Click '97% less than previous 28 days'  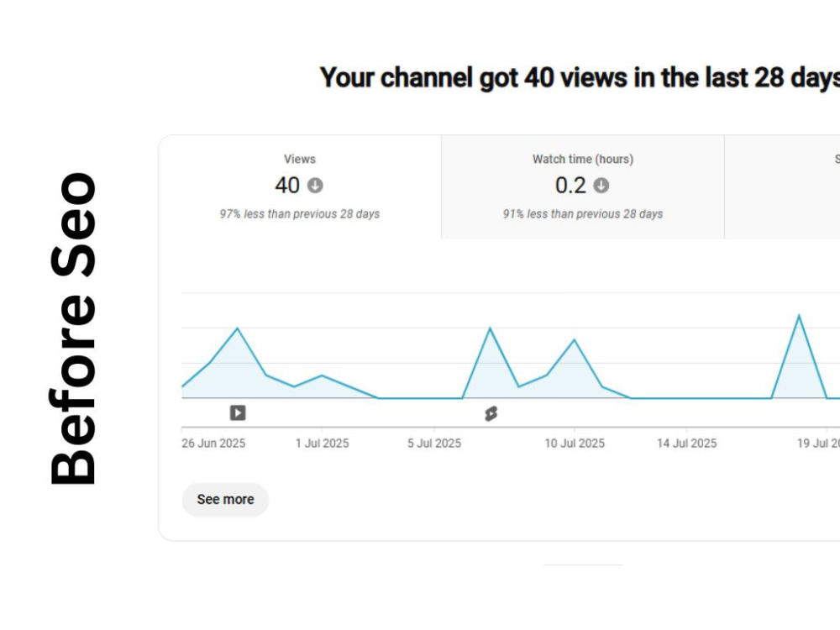(x=300, y=214)
